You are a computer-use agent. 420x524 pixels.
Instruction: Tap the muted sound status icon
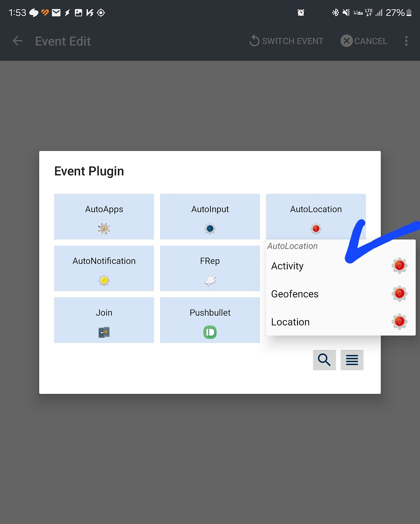point(346,12)
